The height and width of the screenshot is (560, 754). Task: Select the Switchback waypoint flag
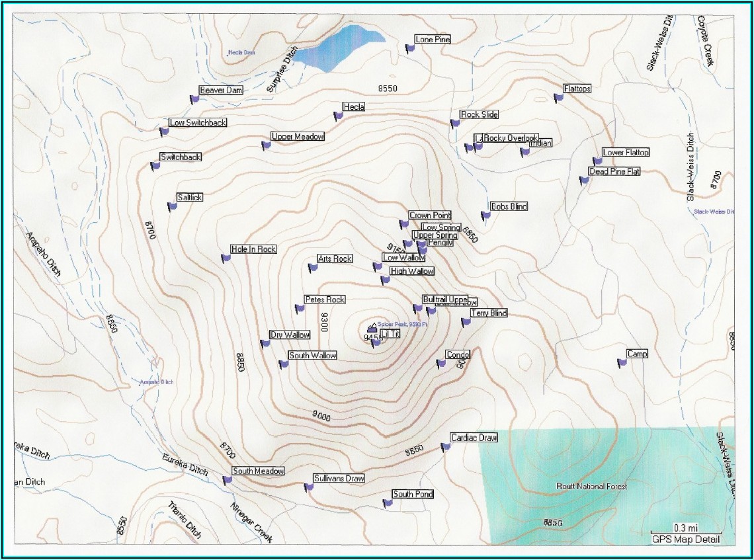click(155, 166)
